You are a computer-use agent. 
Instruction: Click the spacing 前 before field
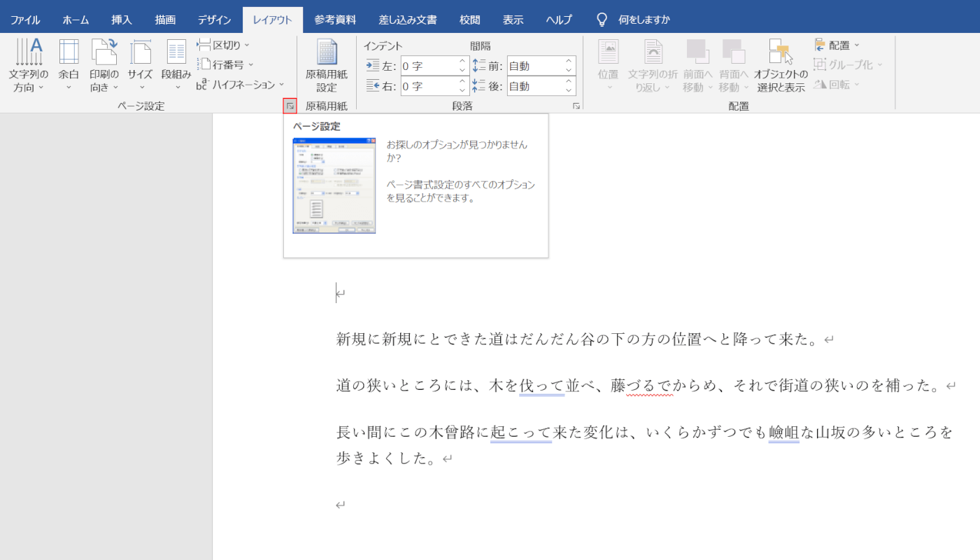point(535,66)
